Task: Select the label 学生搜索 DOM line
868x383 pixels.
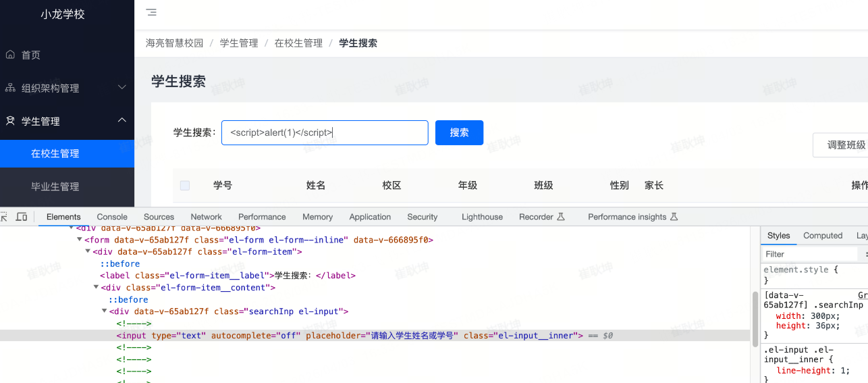Action: pos(227,276)
